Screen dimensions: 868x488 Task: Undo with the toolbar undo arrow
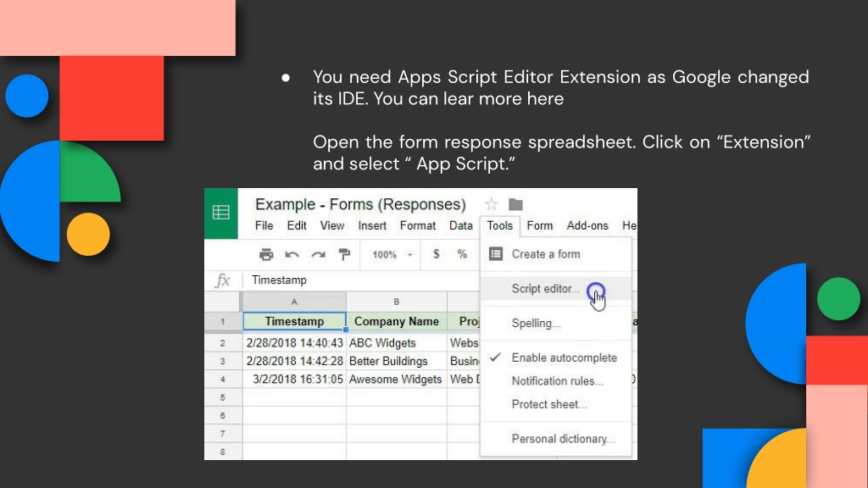click(292, 254)
